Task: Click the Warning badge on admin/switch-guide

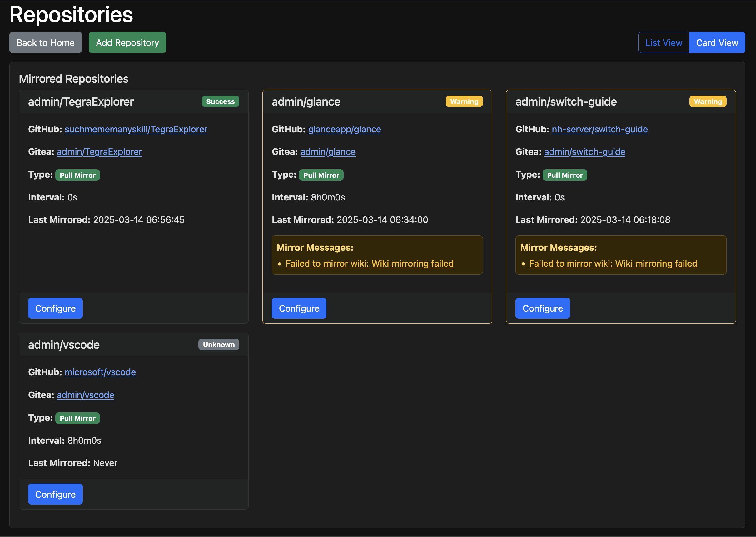Action: (708, 101)
